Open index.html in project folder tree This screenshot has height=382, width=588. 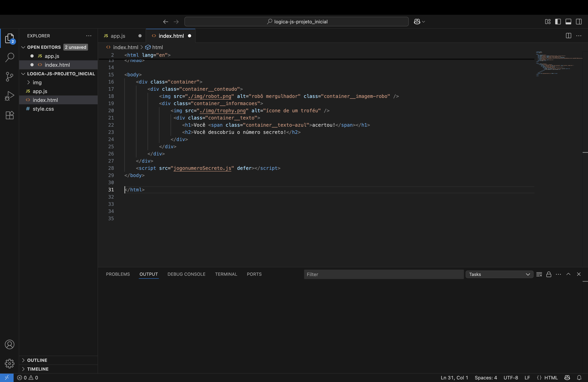click(x=58, y=100)
